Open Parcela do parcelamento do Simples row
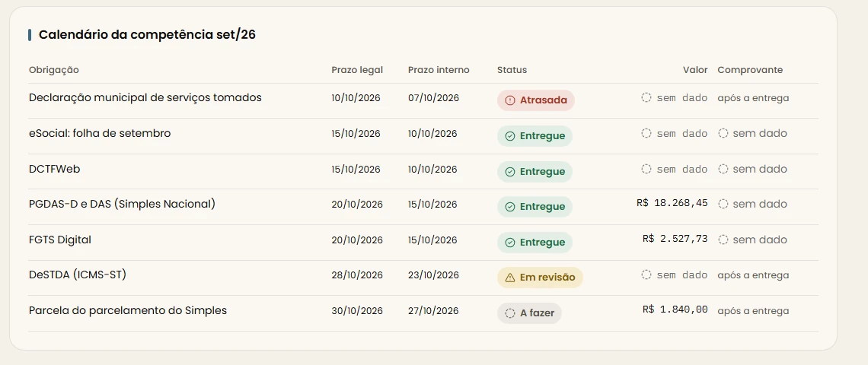 423,313
